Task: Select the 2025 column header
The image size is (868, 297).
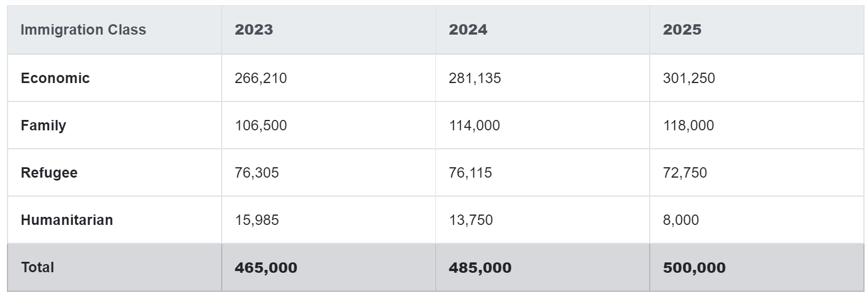Action: coord(682,30)
